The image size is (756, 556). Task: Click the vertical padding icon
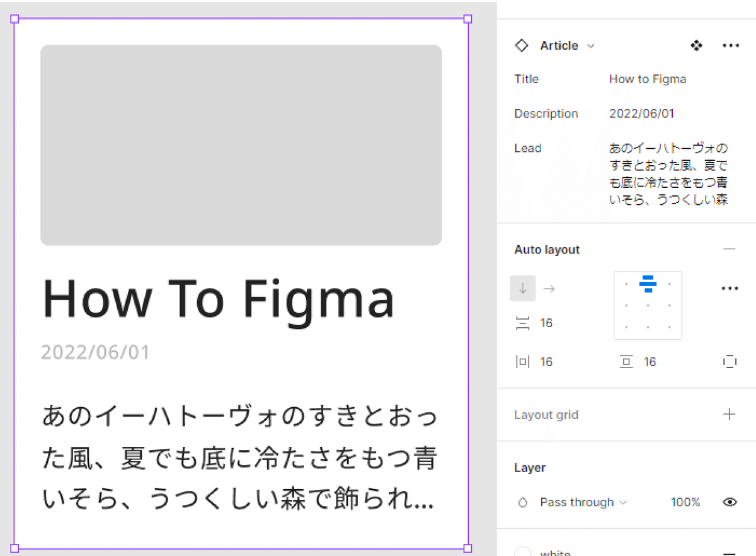click(626, 362)
